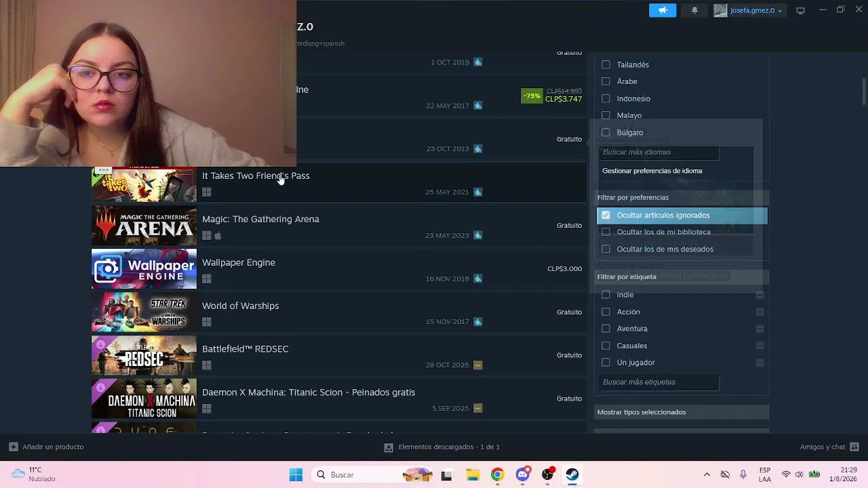868x488 pixels.
Task: Open Discord from the taskbar
Action: pos(522,474)
